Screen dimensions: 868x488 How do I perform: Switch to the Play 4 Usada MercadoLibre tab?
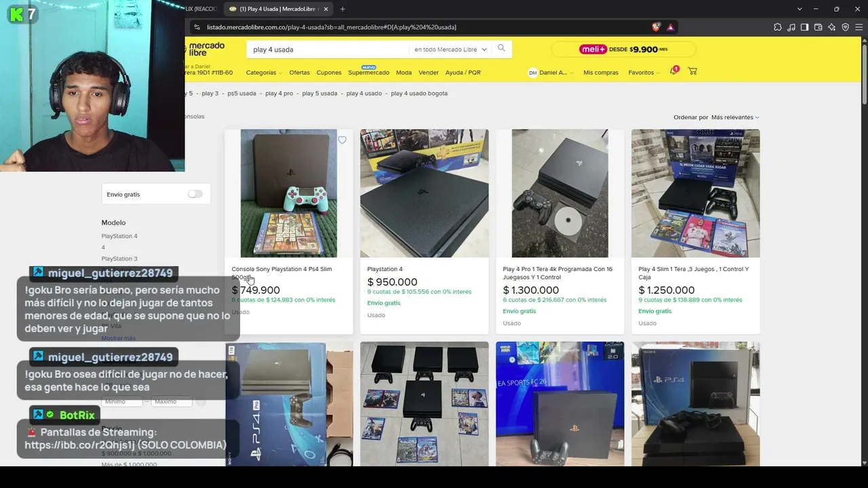tap(278, 9)
